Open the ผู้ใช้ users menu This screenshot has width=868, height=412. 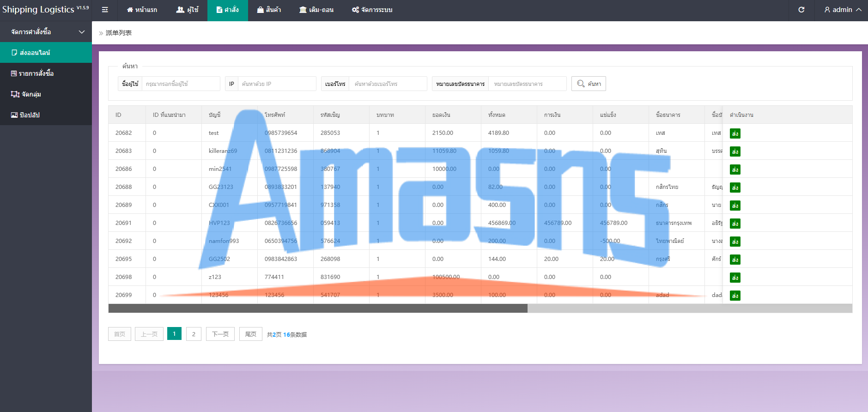[x=187, y=10]
